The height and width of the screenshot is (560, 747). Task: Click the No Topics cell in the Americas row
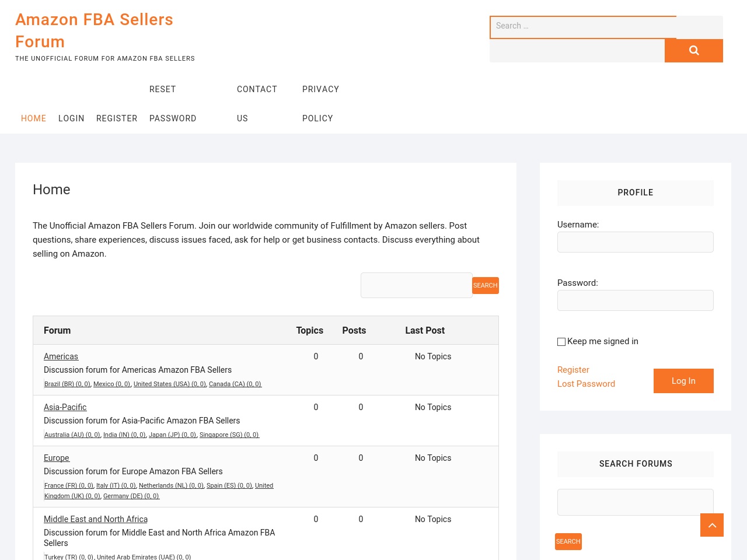[x=433, y=356]
